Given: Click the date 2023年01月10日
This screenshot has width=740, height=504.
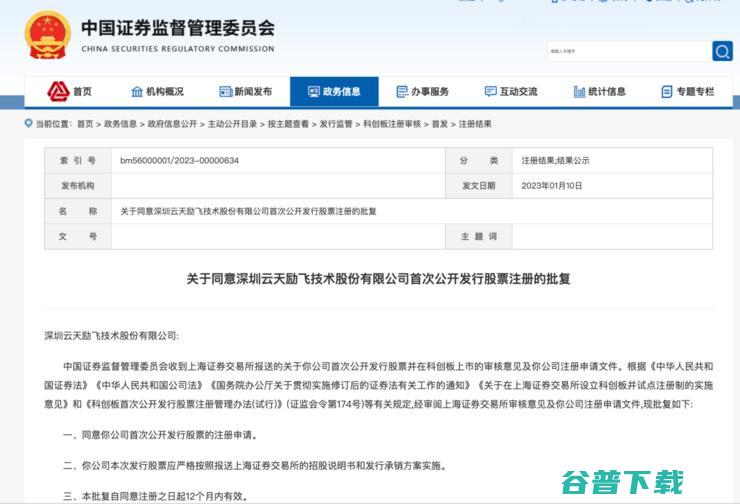Looking at the screenshot, I should [x=552, y=186].
